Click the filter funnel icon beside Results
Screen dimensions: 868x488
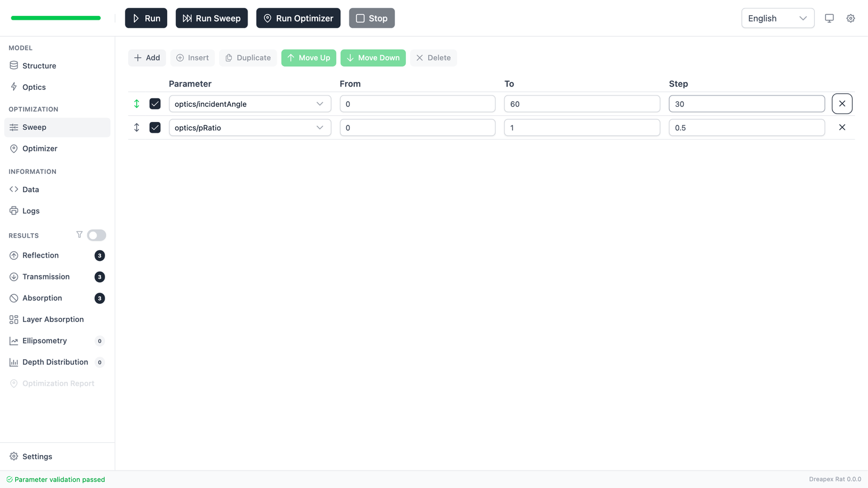[79, 235]
